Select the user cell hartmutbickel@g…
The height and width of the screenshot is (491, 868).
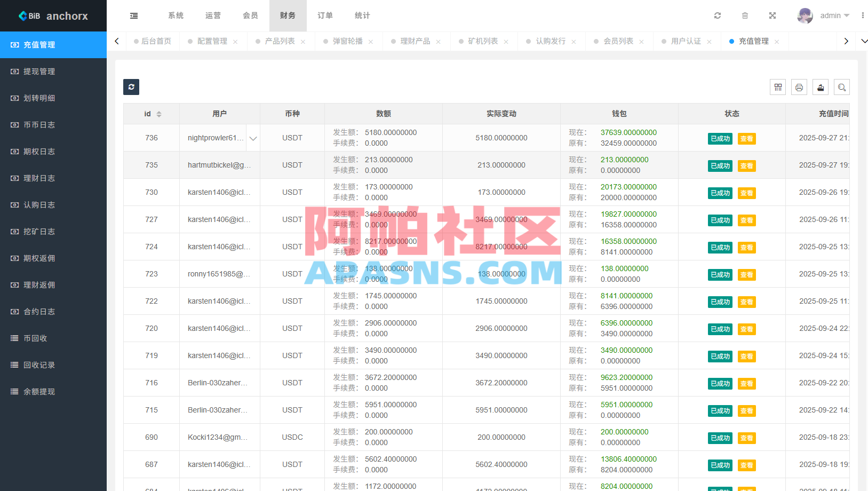coord(219,165)
